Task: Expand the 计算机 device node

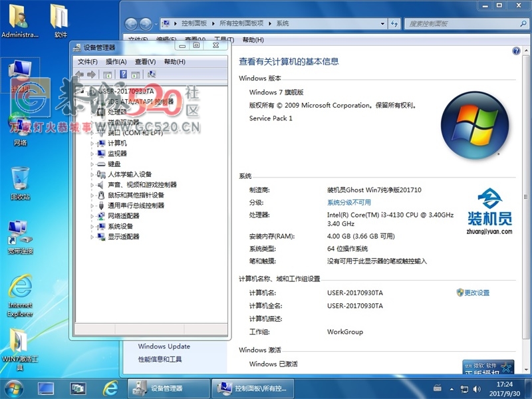Action: tap(92, 144)
